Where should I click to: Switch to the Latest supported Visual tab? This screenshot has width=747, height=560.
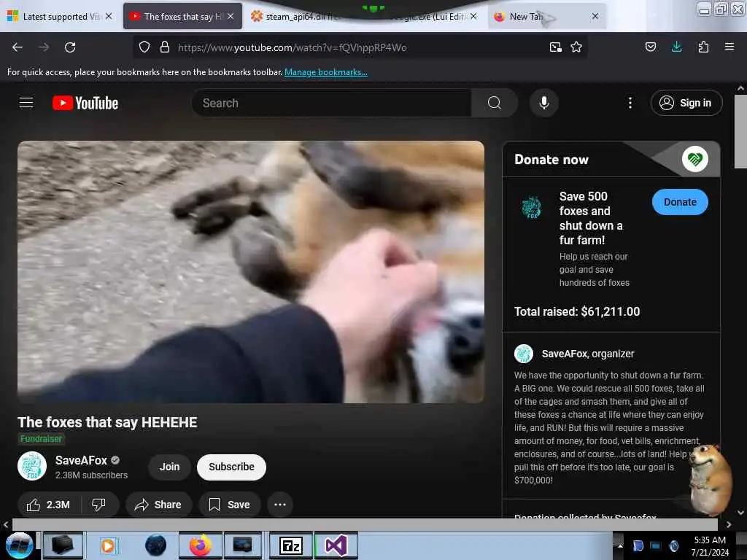coord(60,17)
